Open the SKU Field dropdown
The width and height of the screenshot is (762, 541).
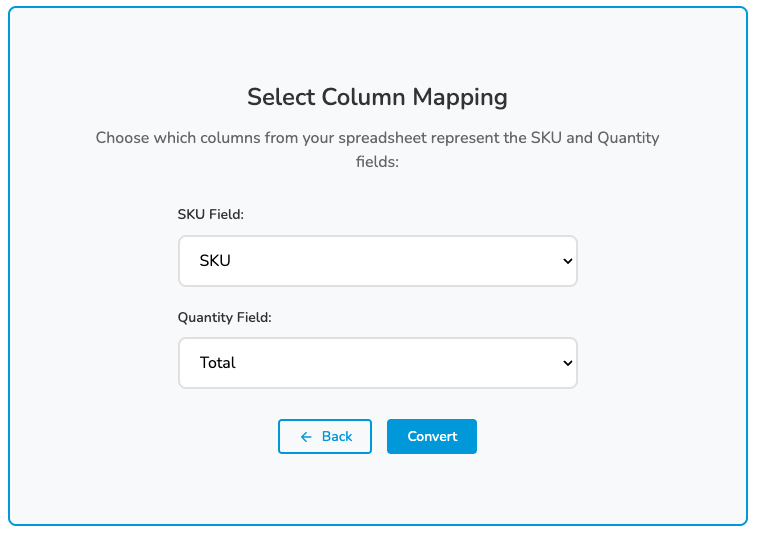(377, 261)
